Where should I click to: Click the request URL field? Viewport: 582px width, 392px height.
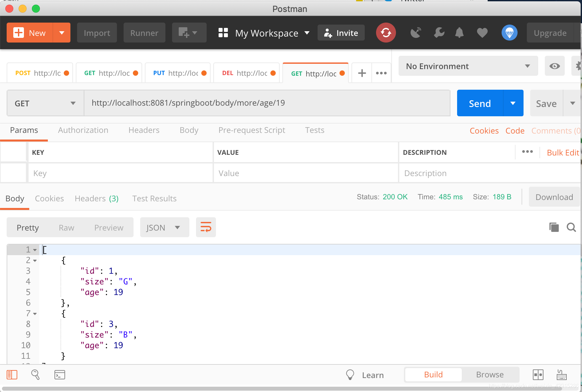(x=267, y=103)
